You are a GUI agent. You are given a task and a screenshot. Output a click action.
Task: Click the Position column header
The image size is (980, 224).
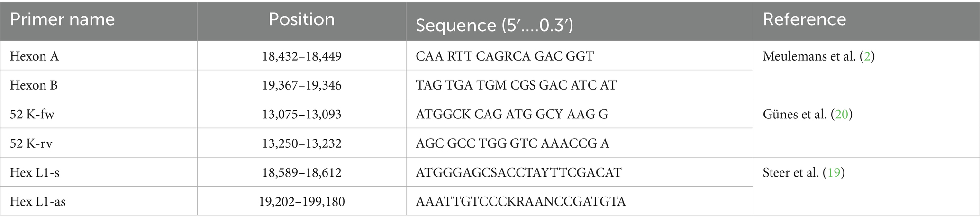(x=301, y=19)
